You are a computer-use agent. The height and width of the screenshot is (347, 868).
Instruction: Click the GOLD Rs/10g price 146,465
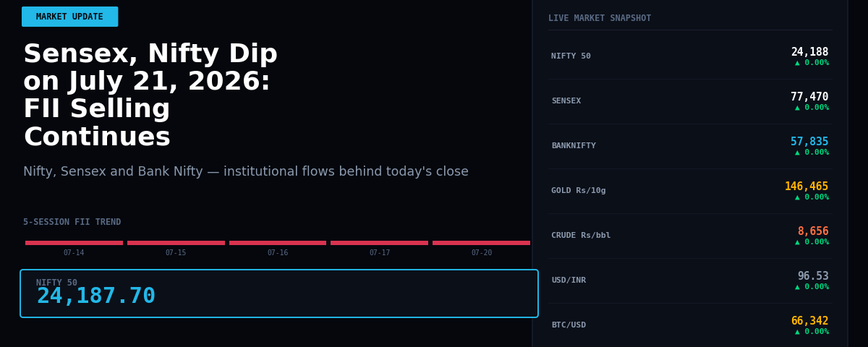tap(807, 187)
